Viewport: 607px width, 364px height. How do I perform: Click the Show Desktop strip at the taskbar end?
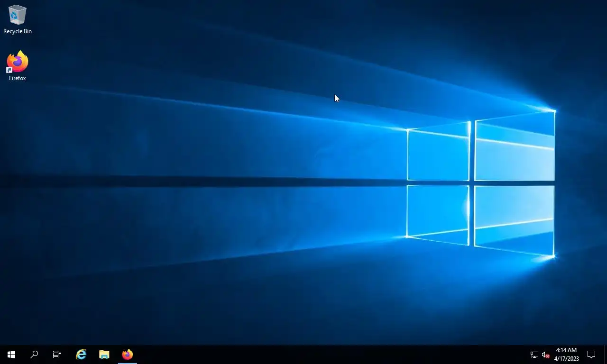pyautogui.click(x=606, y=355)
